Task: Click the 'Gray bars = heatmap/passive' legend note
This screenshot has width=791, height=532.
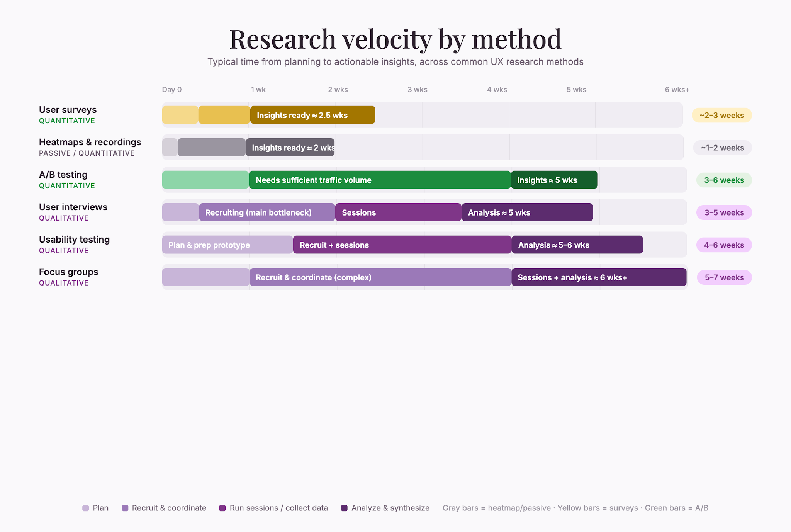Action: [x=497, y=508]
